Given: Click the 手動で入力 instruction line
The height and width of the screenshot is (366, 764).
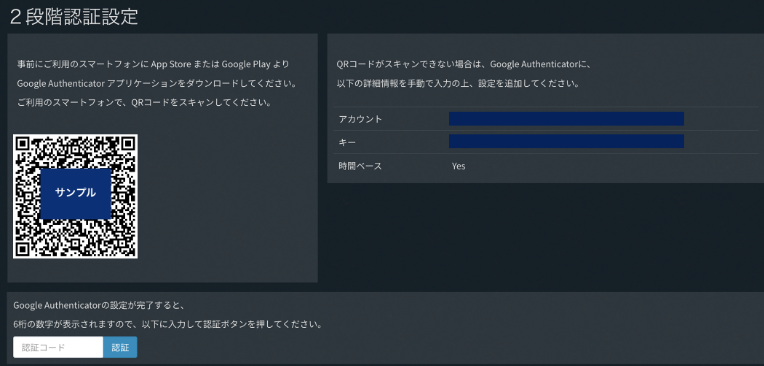Looking at the screenshot, I should click(458, 83).
